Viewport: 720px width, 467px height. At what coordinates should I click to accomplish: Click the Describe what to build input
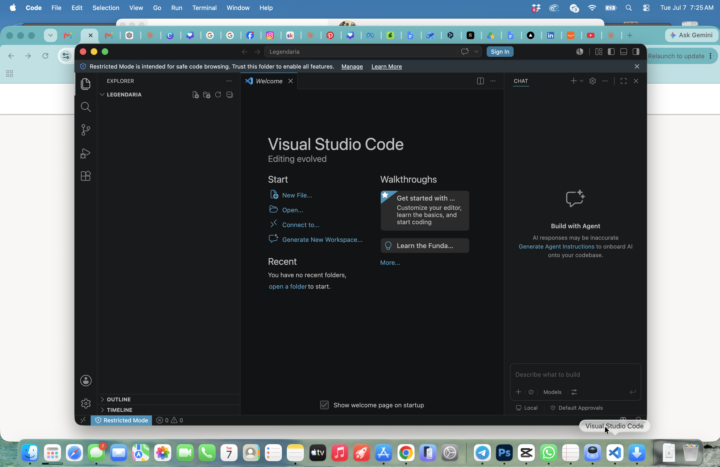point(575,374)
